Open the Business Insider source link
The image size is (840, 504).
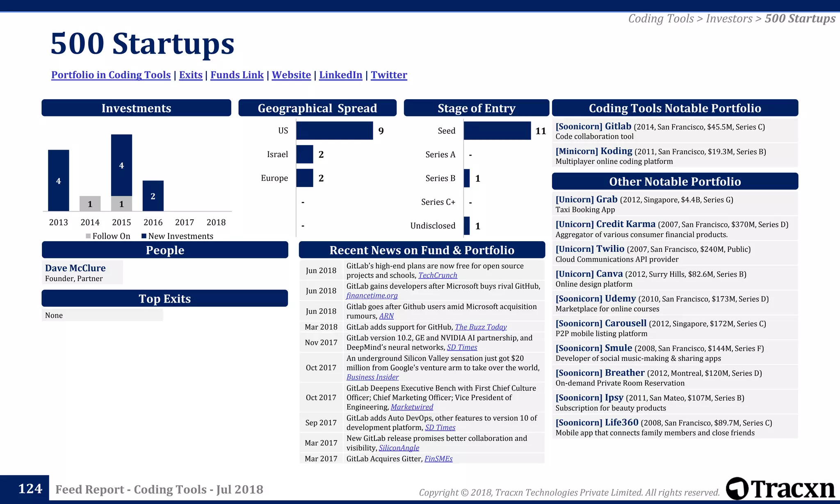tap(372, 377)
